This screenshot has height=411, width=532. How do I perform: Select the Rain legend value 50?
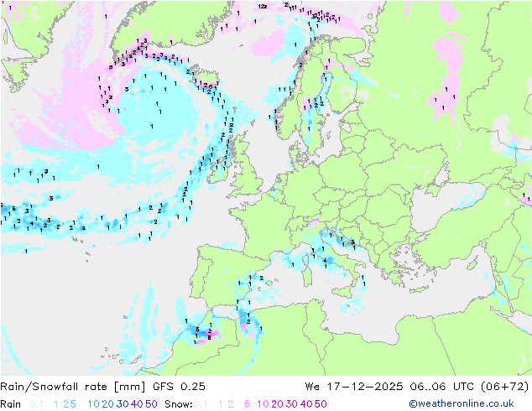(151, 404)
